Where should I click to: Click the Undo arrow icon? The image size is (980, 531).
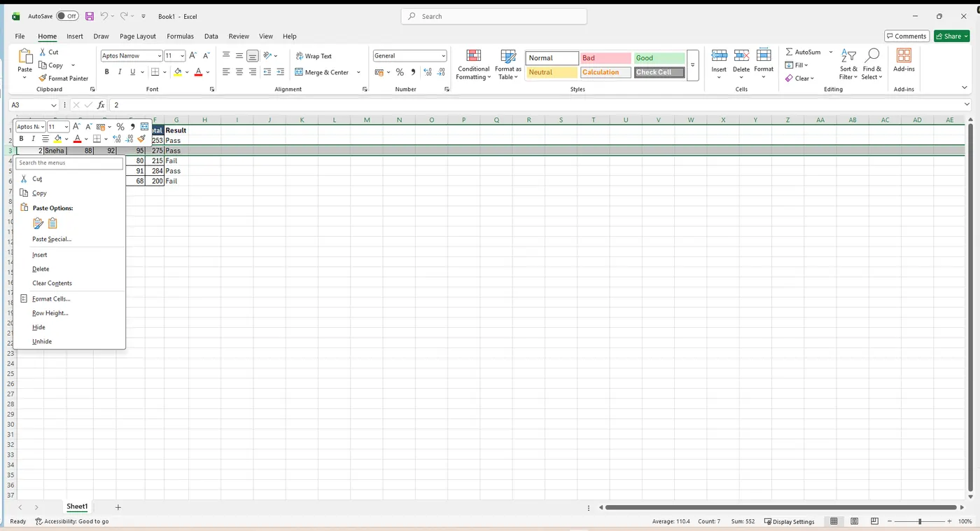click(x=104, y=16)
